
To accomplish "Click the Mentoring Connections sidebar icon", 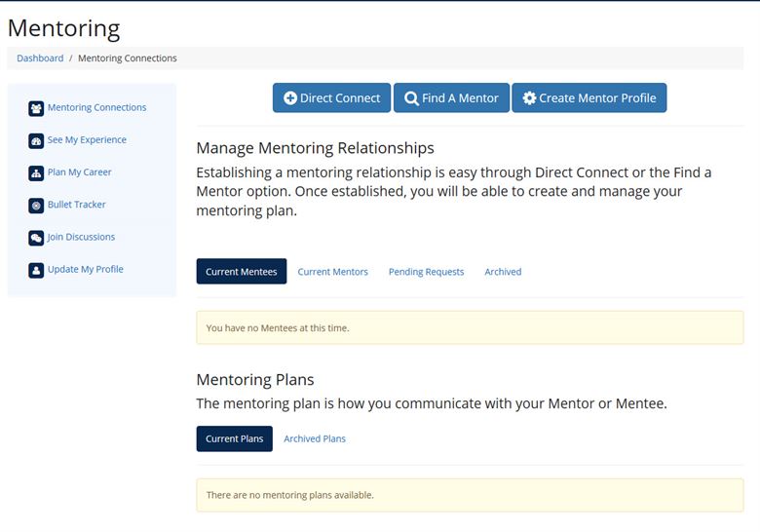I will pyautogui.click(x=36, y=108).
